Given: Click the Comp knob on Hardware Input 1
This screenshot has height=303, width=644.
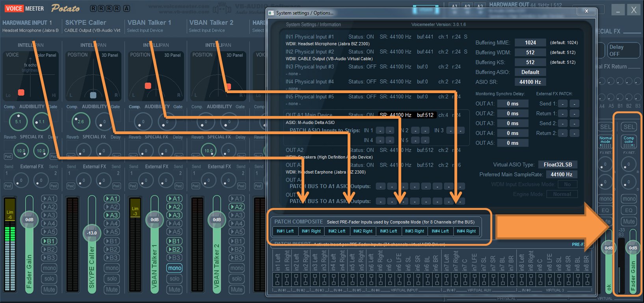Looking at the screenshot, I should 18,122.
